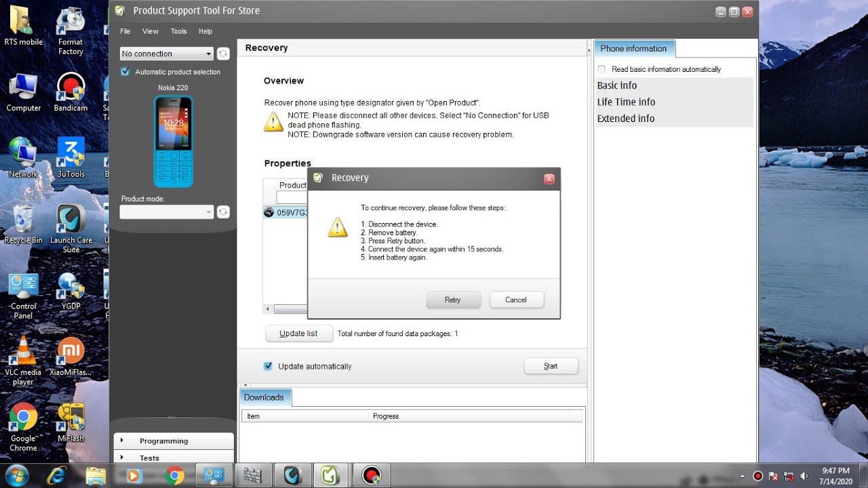Click the Show desktop button

[863, 476]
